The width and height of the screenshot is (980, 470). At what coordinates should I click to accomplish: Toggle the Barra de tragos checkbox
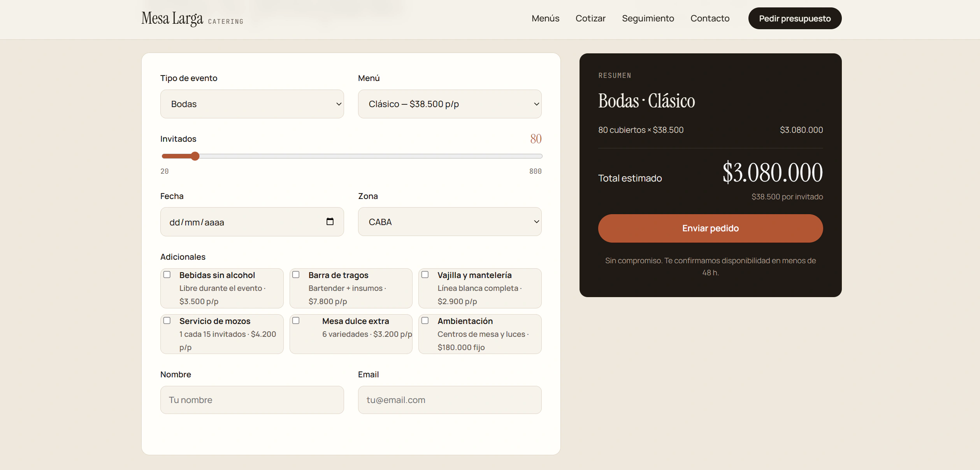(x=296, y=275)
